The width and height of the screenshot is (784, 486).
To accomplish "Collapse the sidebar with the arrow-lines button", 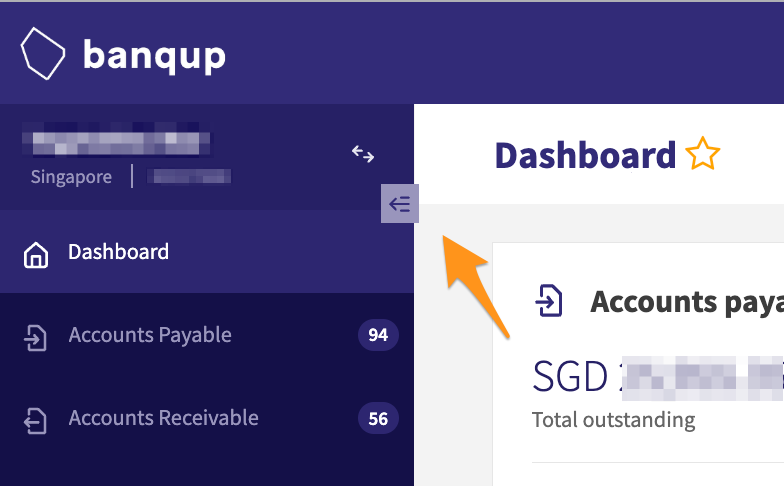I will [x=400, y=204].
